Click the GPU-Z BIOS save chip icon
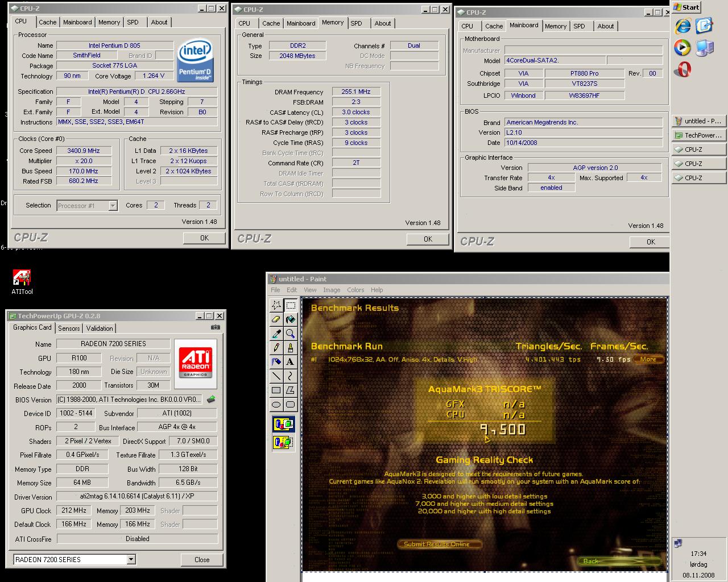The width and height of the screenshot is (728, 582). [211, 400]
